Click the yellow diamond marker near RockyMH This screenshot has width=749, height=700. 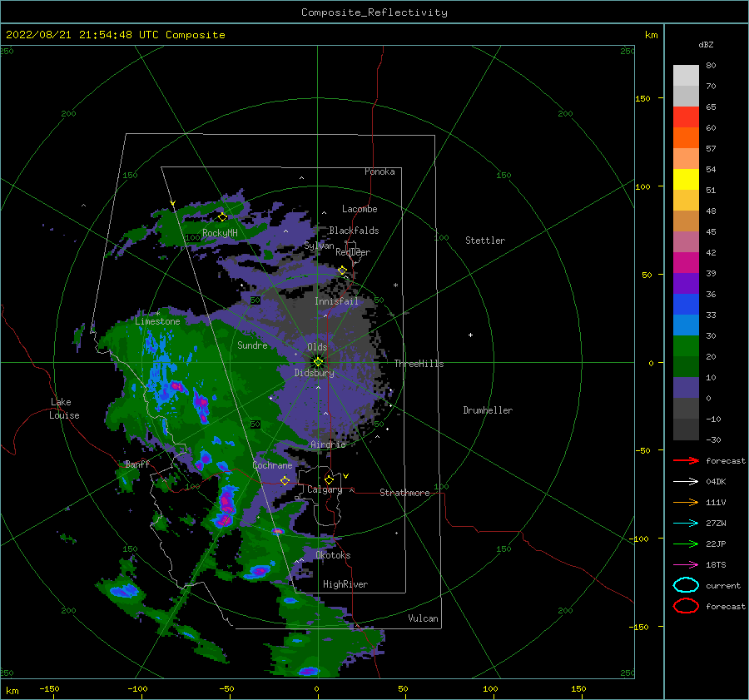coord(222,217)
